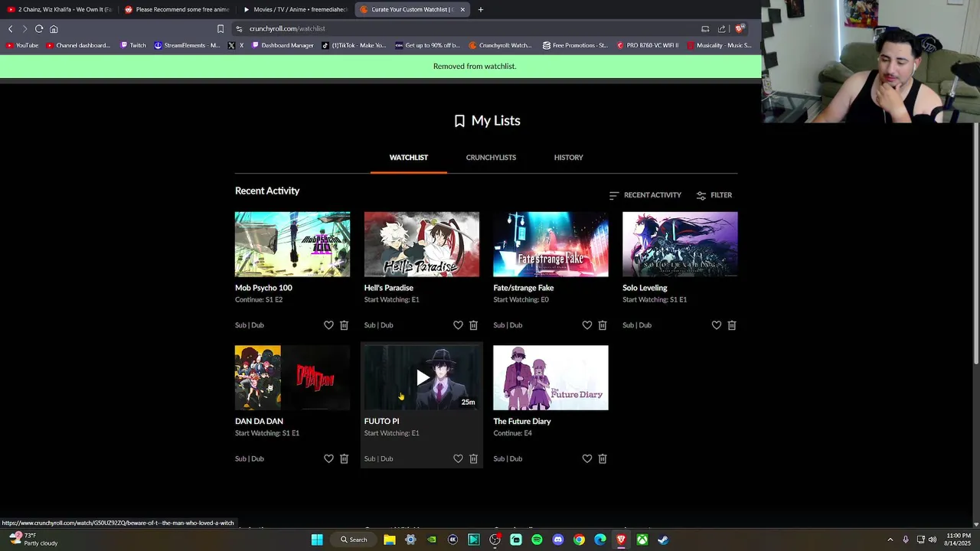The height and width of the screenshot is (551, 980).
Task: Open The Future Diary thumbnail
Action: [550, 377]
